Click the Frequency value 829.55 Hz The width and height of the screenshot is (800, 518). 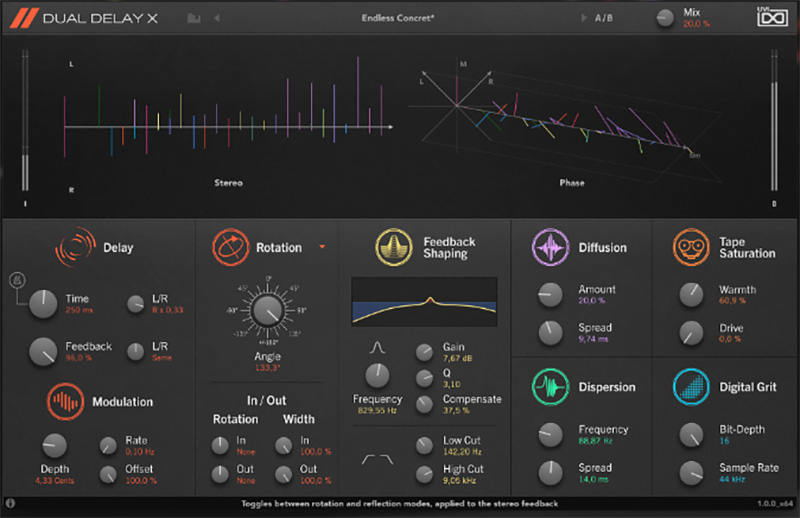(x=377, y=410)
